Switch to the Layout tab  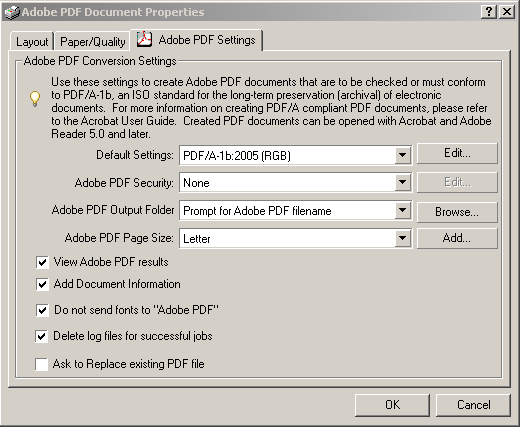coord(32,42)
